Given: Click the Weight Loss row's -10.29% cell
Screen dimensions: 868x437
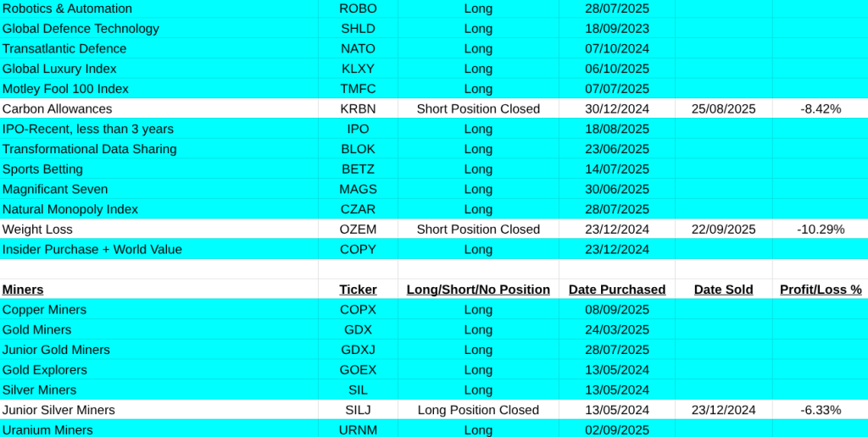Looking at the screenshot, I should click(820, 230).
